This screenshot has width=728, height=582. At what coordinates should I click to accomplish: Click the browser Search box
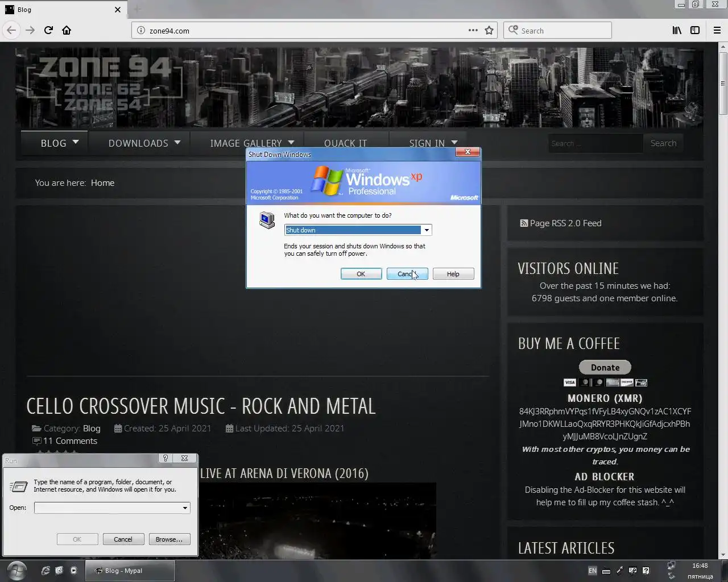[557, 31]
